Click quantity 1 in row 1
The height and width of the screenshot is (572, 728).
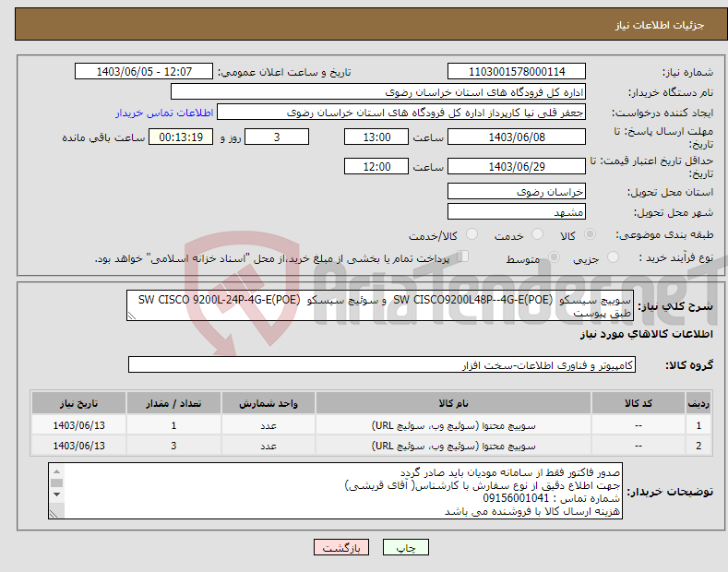click(173, 425)
